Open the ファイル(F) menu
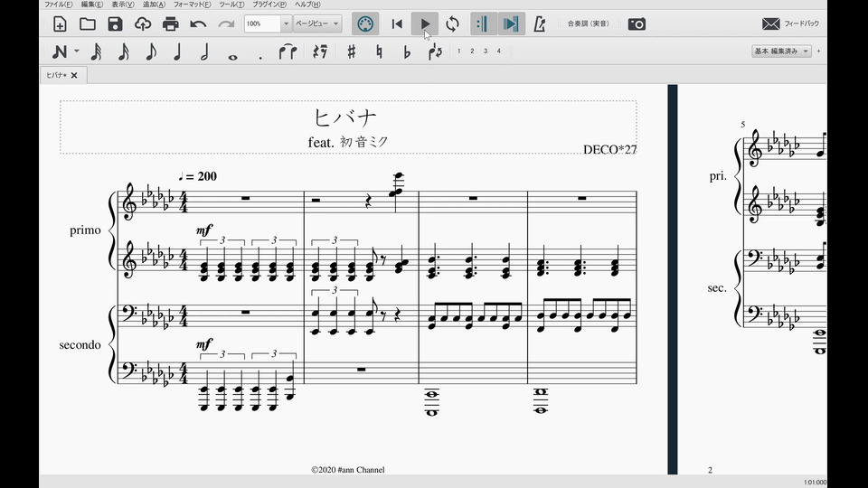Screen dimensions: 868x488 click(58, 5)
